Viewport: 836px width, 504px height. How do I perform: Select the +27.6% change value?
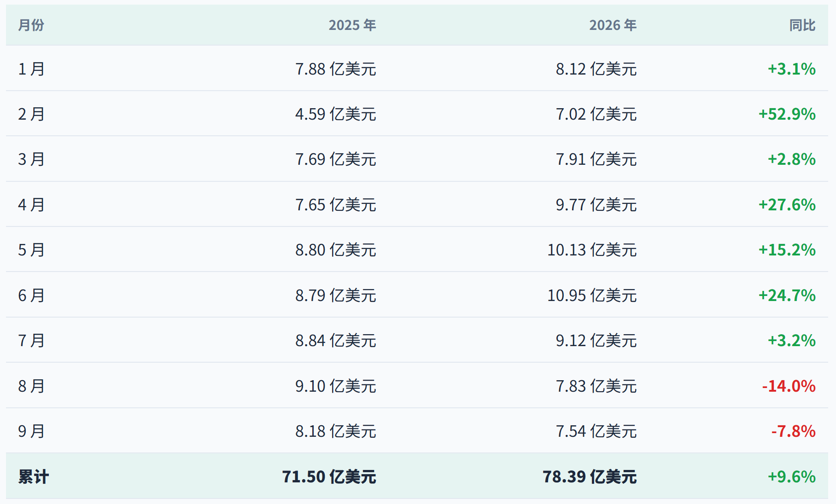click(x=787, y=205)
